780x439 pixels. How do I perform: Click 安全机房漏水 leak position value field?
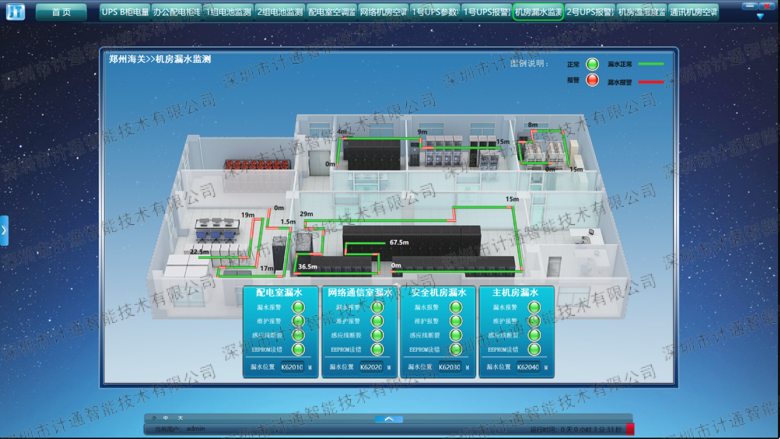click(449, 367)
